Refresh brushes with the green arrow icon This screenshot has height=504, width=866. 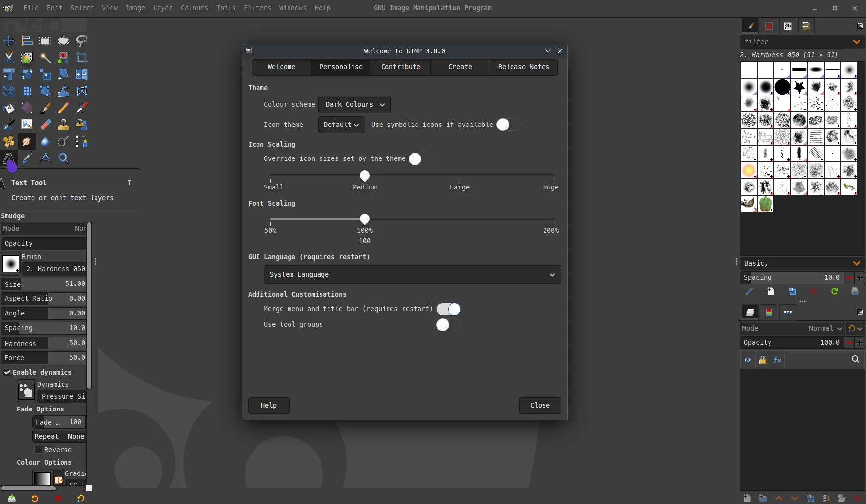pos(834,292)
